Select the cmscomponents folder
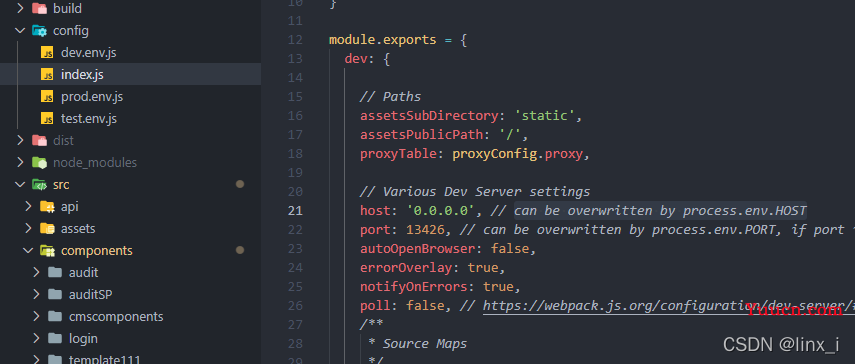The height and width of the screenshot is (364, 855). 130,317
